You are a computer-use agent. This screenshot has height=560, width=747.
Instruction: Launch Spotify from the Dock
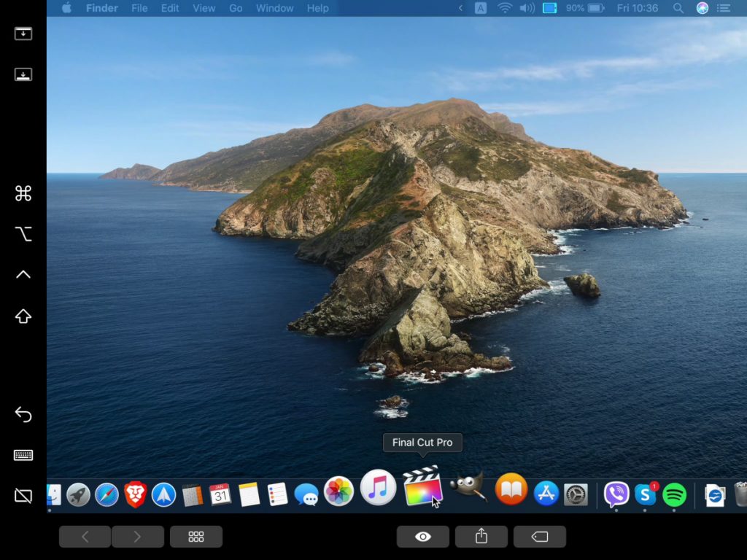tap(674, 495)
